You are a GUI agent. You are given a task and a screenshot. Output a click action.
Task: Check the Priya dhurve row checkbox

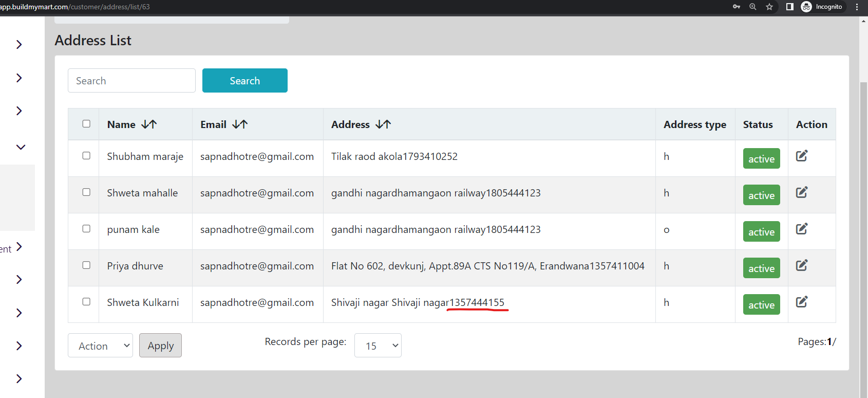[x=86, y=265]
